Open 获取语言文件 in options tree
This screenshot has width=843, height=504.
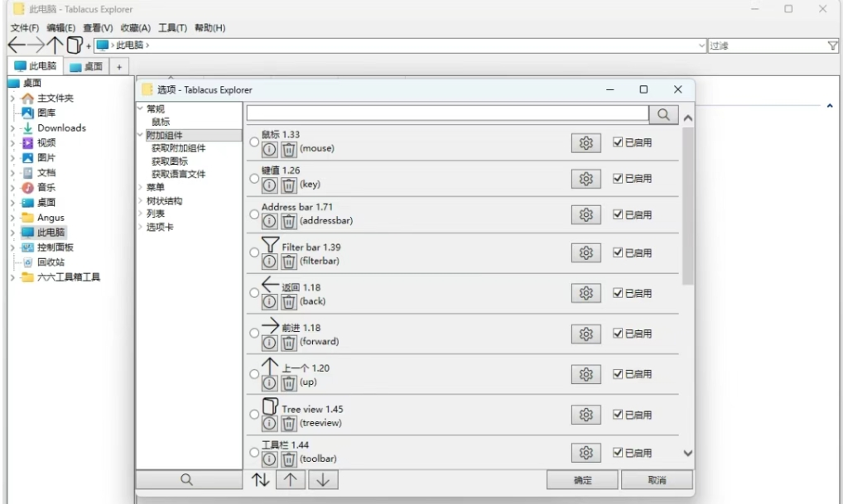179,174
